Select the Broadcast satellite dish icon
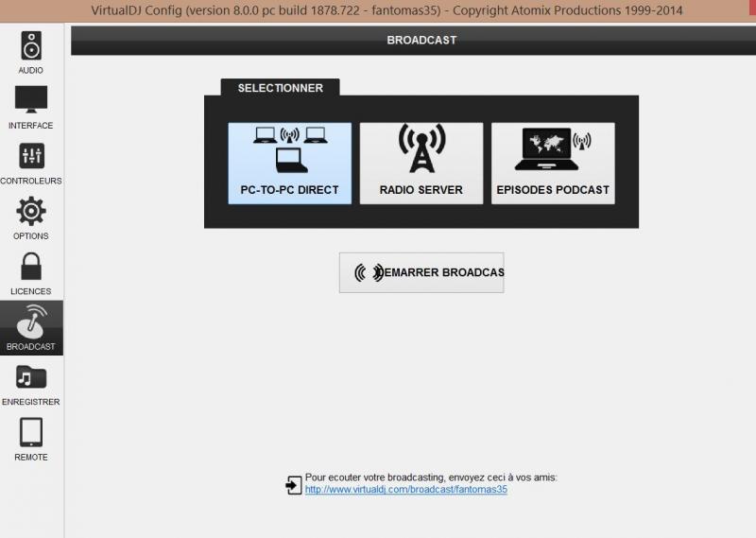This screenshot has height=538, width=756. (31, 321)
